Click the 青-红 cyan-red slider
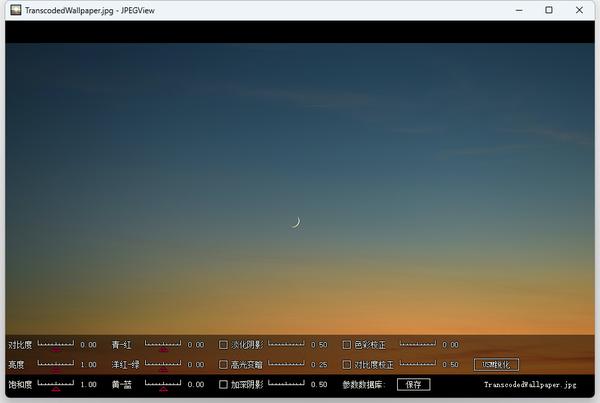Screen dimensions: 600x403 coord(163,344)
